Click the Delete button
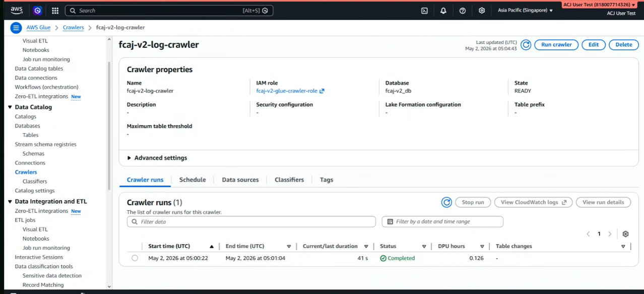 624,45
